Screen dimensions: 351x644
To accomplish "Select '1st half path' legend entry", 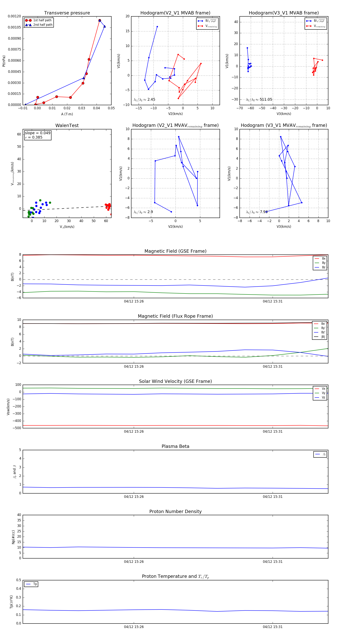I will (39, 20).
